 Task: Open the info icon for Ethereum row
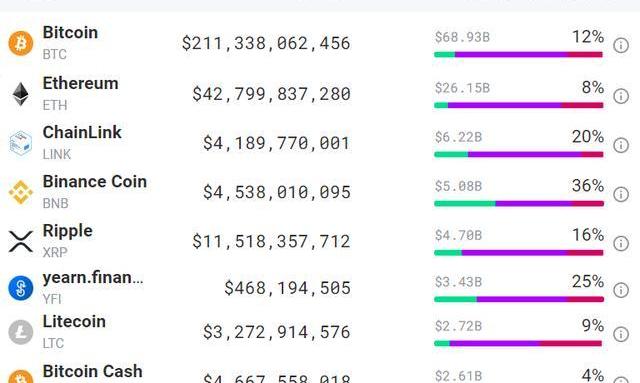pyautogui.click(x=621, y=96)
